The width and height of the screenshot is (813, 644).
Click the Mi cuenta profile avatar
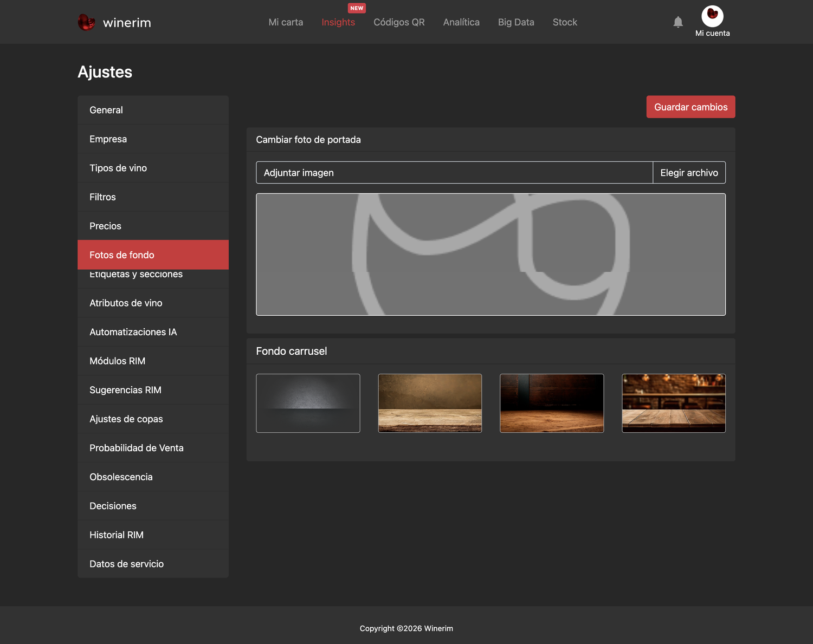(x=712, y=16)
